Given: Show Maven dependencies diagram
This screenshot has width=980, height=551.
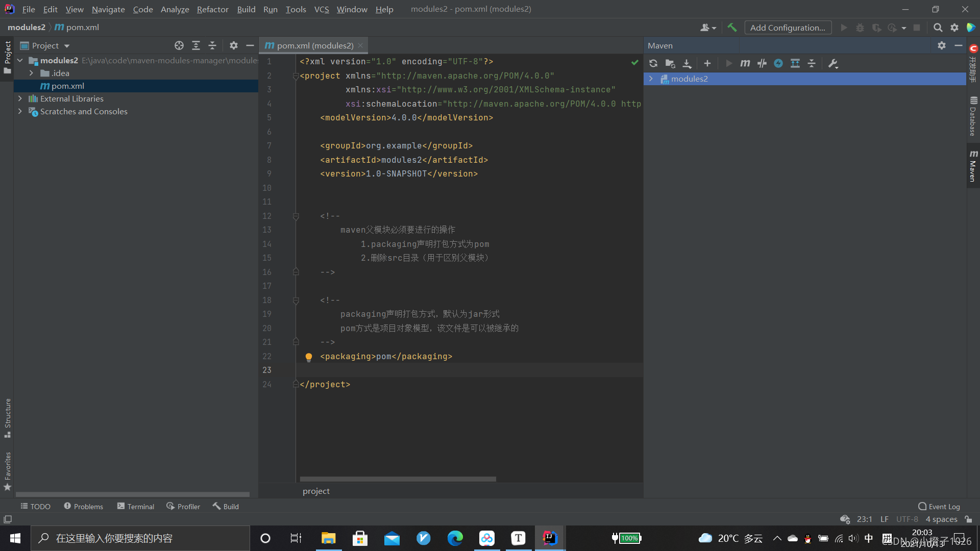Looking at the screenshot, I should (x=795, y=64).
